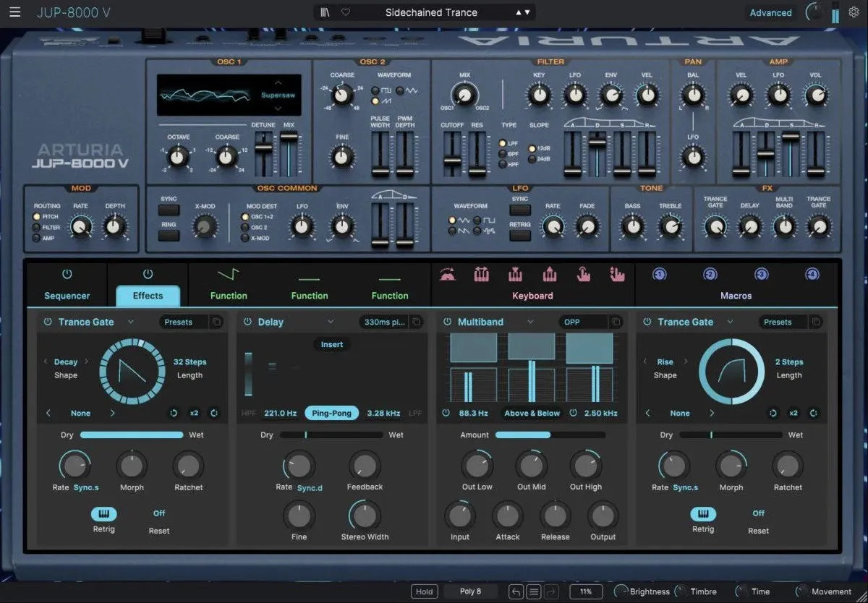Open Macro 3 icon
868x603 pixels.
[762, 275]
